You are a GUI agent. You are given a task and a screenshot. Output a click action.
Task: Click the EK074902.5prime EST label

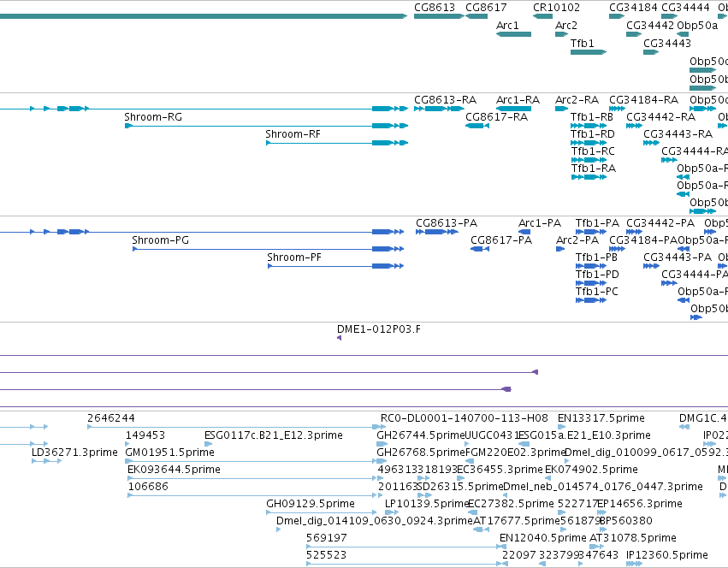(x=591, y=470)
